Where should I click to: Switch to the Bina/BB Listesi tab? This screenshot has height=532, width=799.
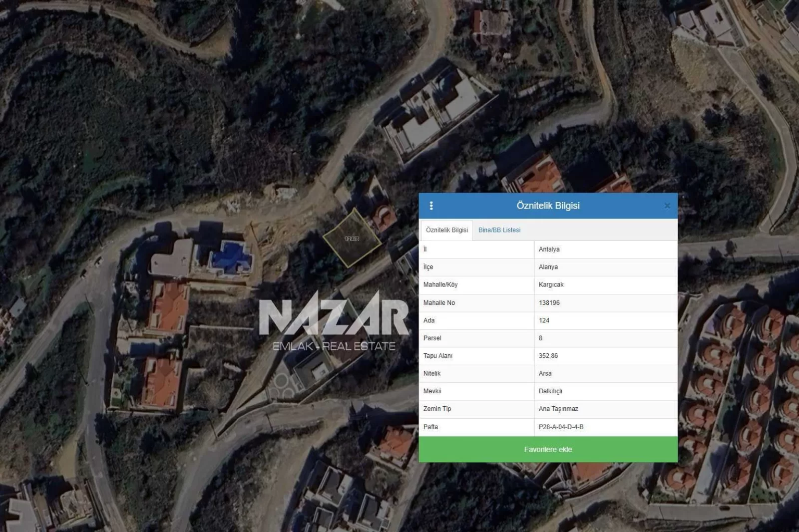pyautogui.click(x=499, y=230)
